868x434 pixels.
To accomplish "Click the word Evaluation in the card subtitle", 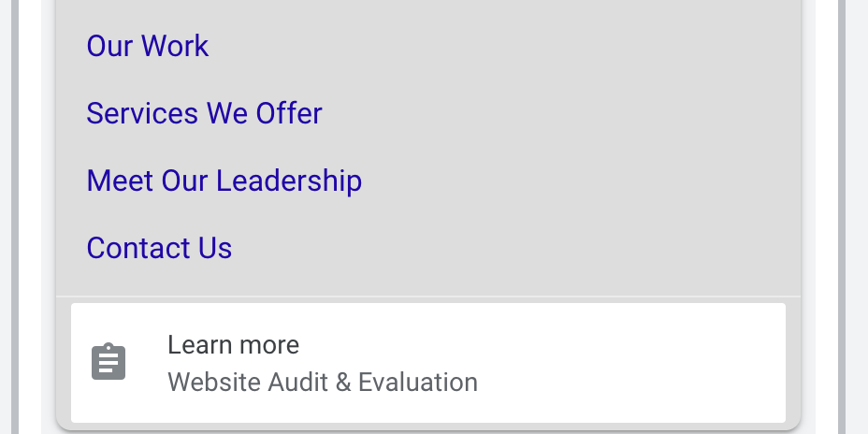I will pos(418,382).
